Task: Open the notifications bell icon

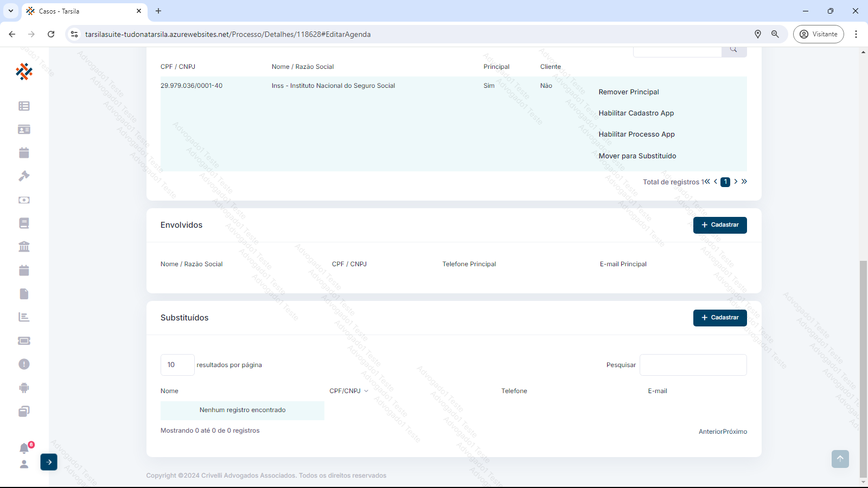Action: (x=24, y=448)
